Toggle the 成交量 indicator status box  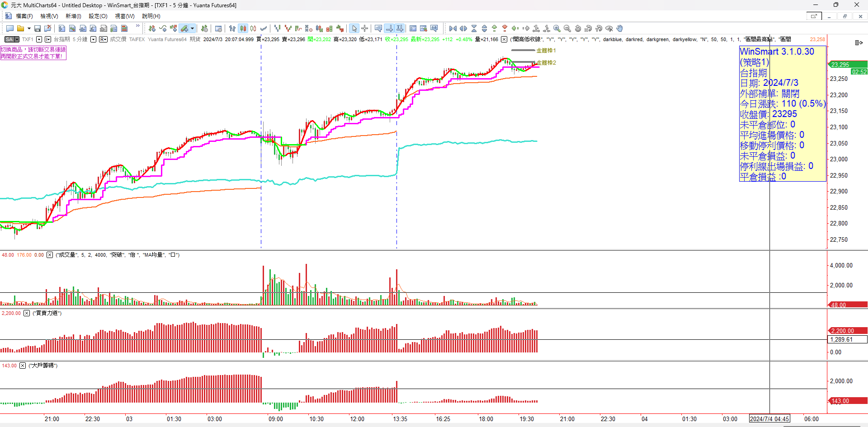tap(50, 255)
